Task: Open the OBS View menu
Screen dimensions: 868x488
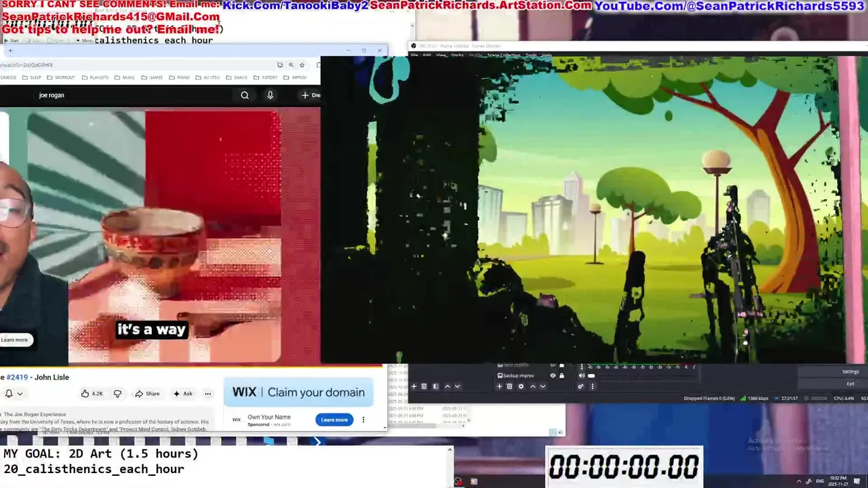Action: coord(441,56)
